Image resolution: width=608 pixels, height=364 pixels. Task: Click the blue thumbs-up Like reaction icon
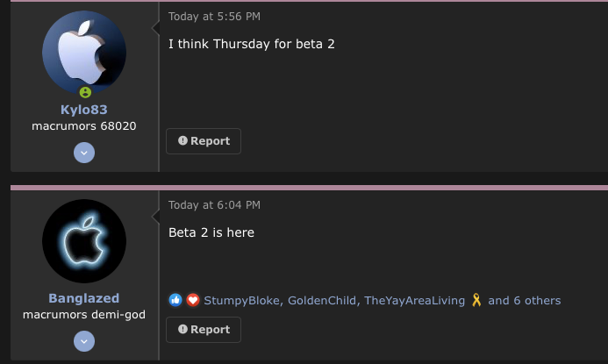click(x=175, y=300)
